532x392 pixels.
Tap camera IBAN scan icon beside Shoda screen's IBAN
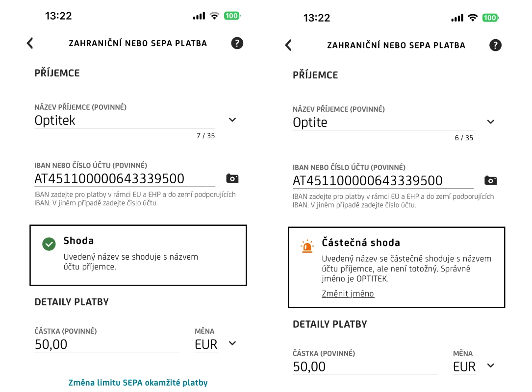click(x=232, y=178)
